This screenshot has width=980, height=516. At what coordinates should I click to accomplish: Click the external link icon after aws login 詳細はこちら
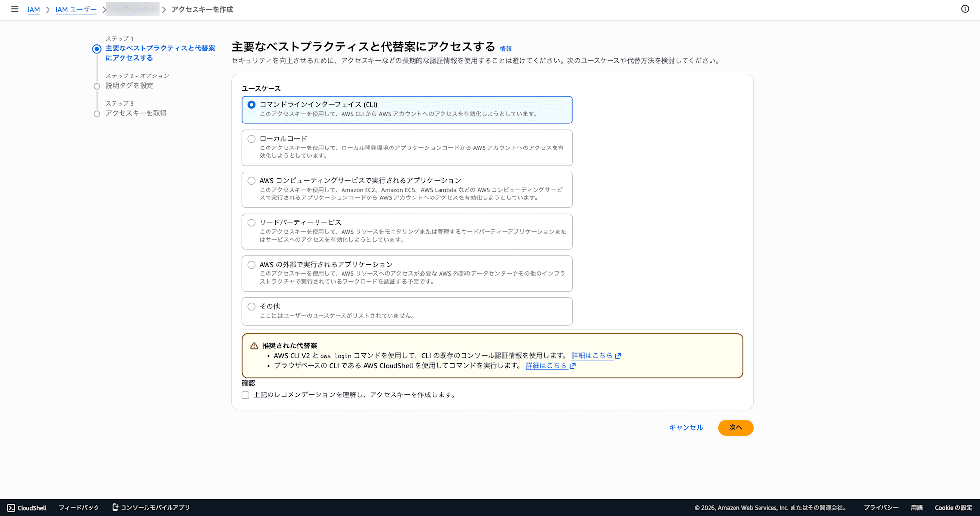618,356
